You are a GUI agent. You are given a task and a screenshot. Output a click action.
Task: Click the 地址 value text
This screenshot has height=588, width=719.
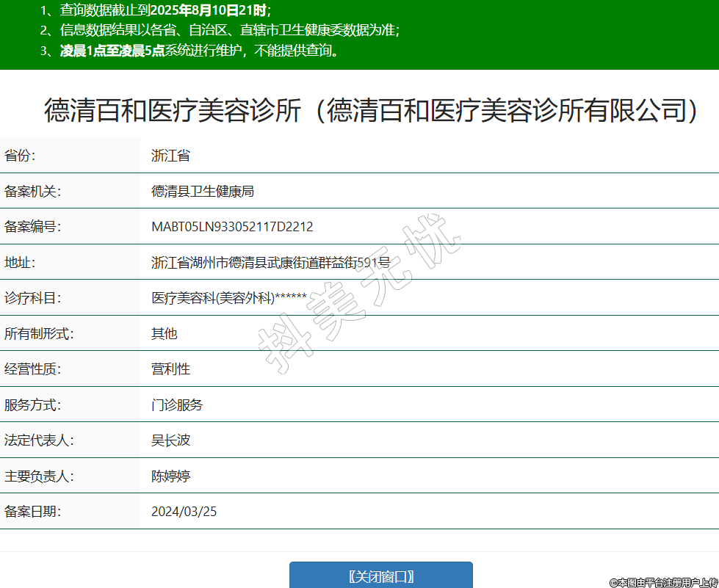point(270,263)
